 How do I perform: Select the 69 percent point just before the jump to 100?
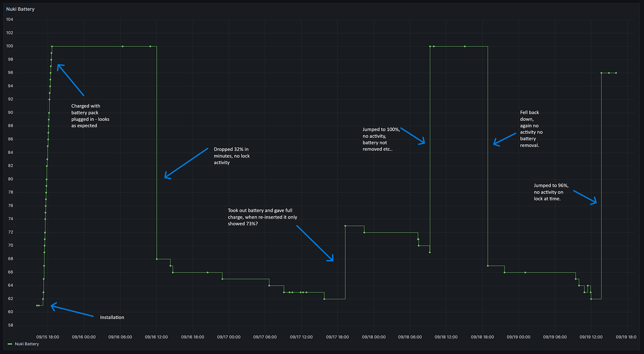[429, 252]
